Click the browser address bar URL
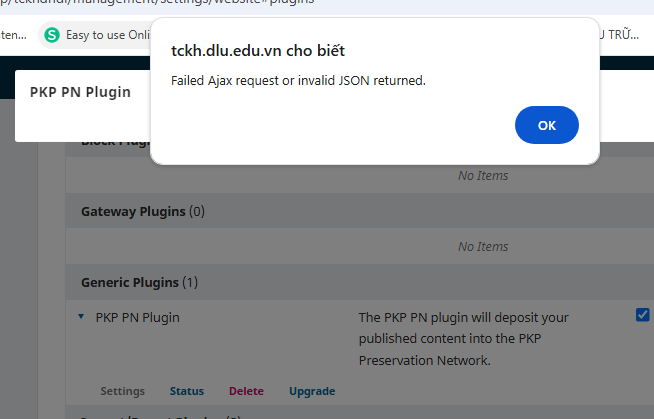Image resolution: width=654 pixels, height=419 pixels. coord(158,2)
